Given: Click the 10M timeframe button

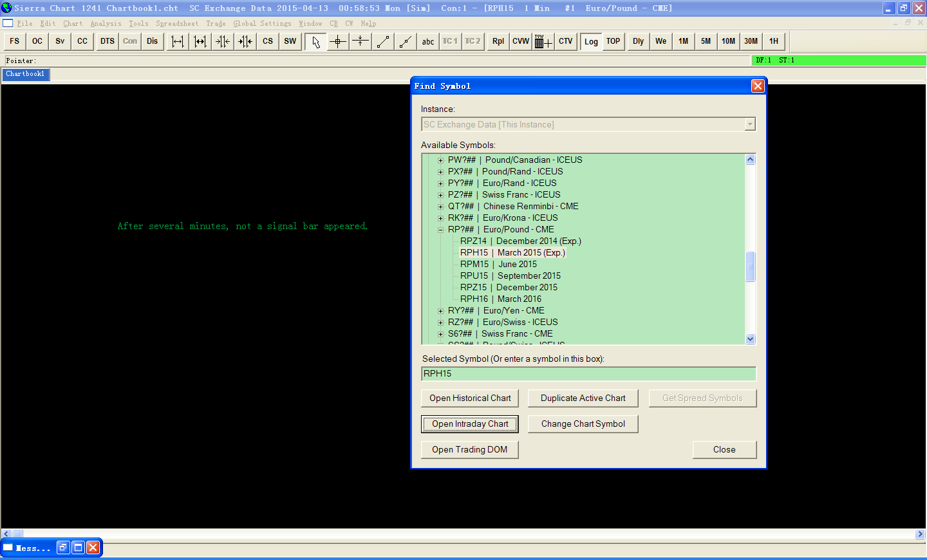Looking at the screenshot, I should 729,41.
